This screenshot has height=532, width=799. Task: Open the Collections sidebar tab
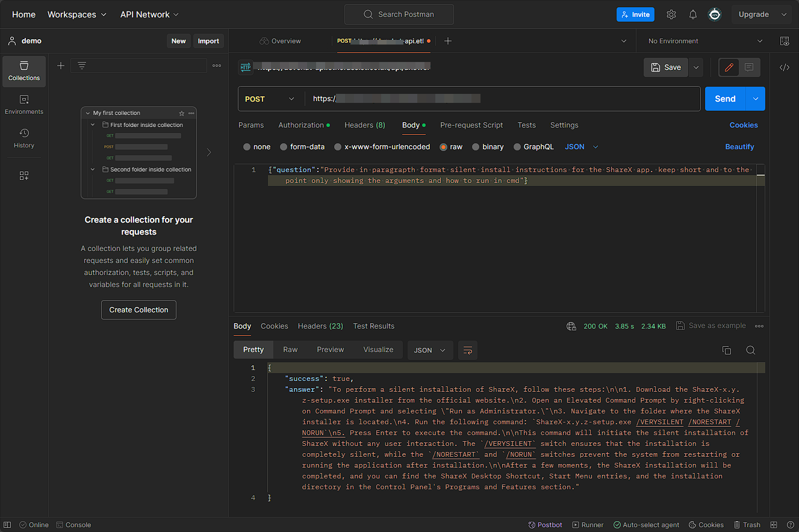point(24,71)
